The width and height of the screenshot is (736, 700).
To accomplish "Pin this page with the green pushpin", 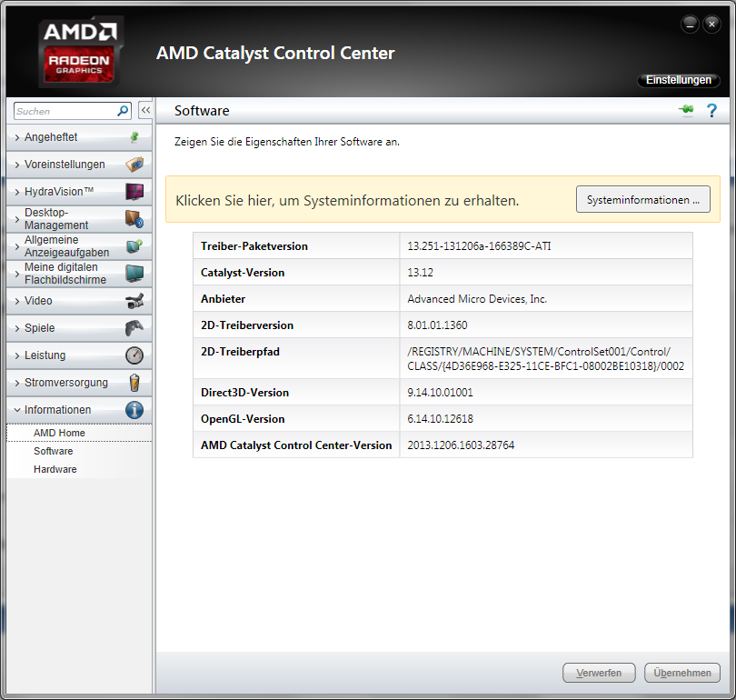I will pos(686,110).
